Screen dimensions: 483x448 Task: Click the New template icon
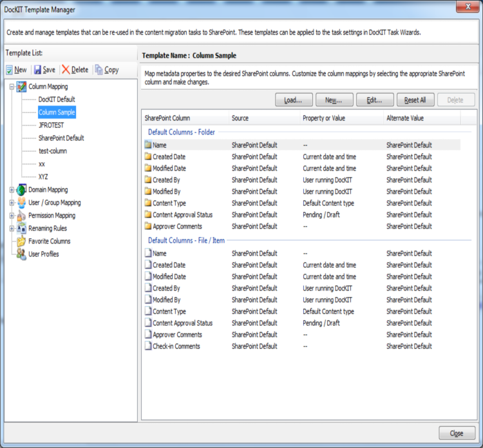click(9, 70)
